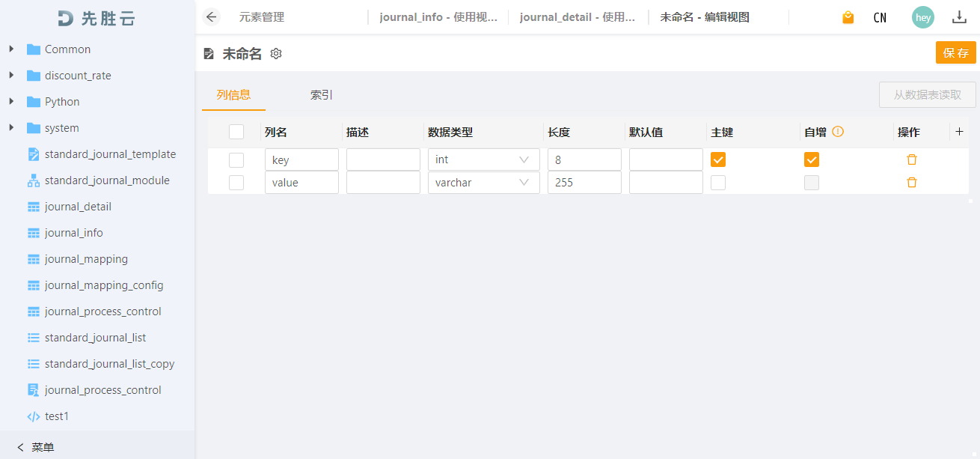Click the 保存 save button
This screenshot has height=459, width=980.
coord(955,52)
